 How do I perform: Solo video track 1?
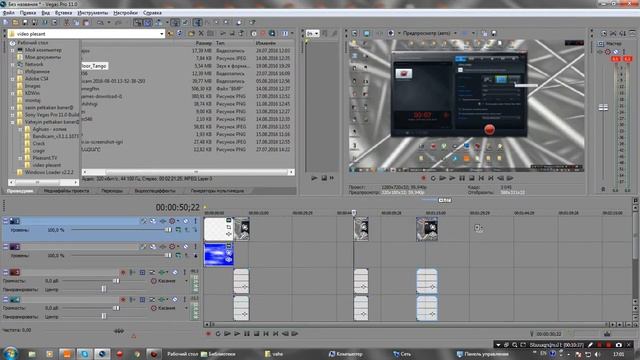195,221
